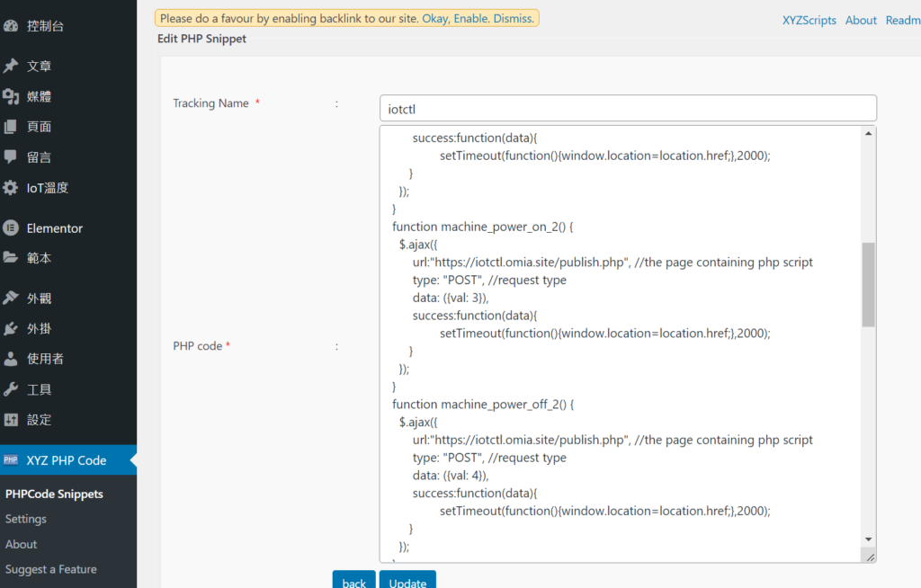Click the tools wrench icon
921x588 pixels.
pyautogui.click(x=11, y=389)
